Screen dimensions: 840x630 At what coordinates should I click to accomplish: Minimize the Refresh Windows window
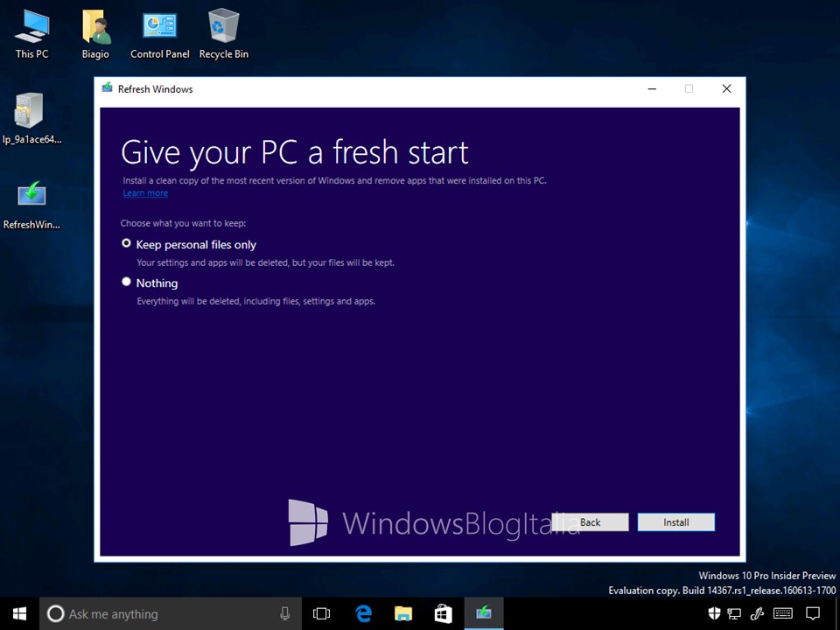pyautogui.click(x=652, y=89)
